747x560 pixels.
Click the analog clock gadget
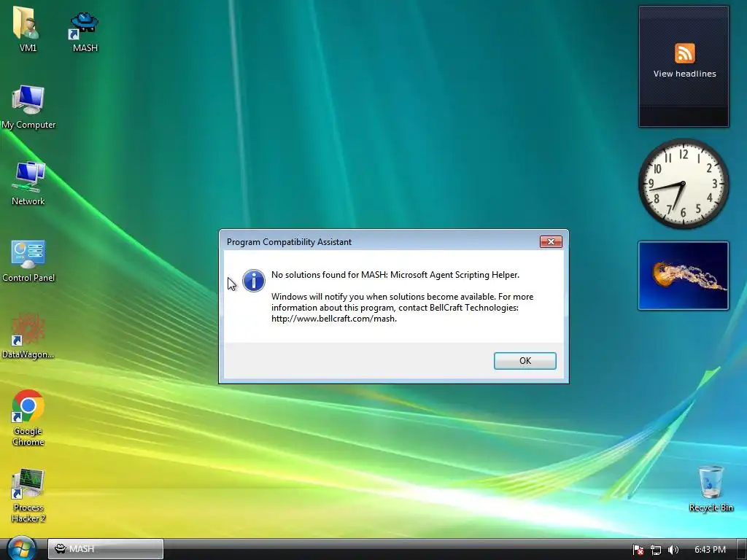pos(683,184)
